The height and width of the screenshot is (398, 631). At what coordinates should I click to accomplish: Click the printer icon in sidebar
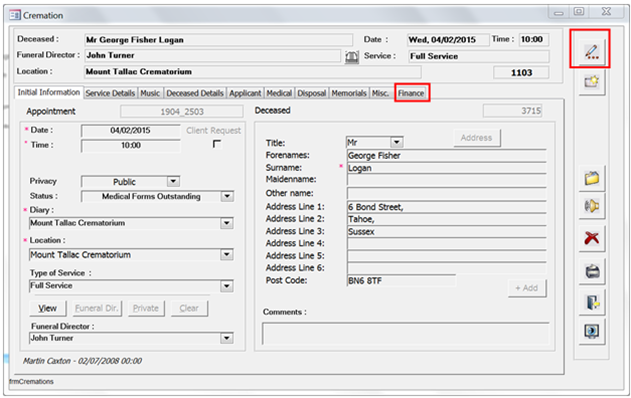592,271
